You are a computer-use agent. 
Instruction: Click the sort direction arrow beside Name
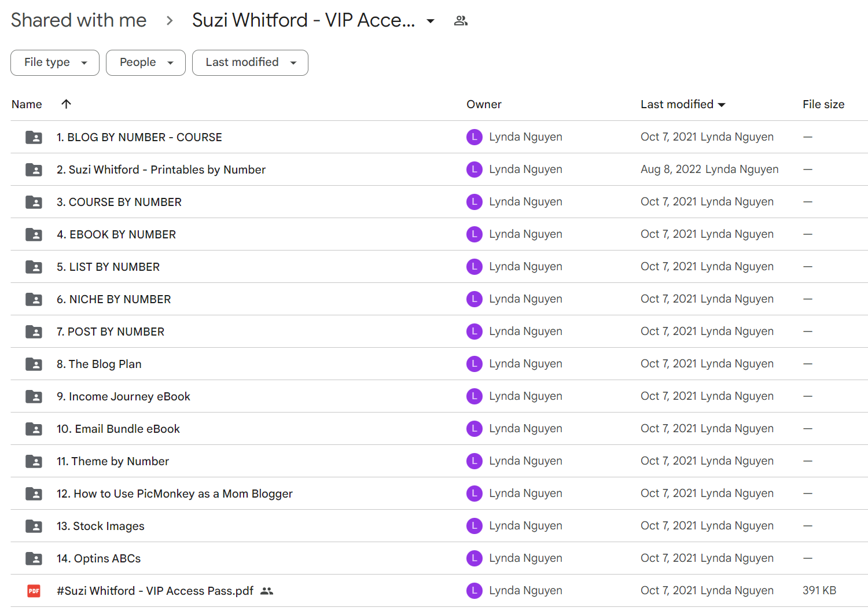click(x=67, y=104)
